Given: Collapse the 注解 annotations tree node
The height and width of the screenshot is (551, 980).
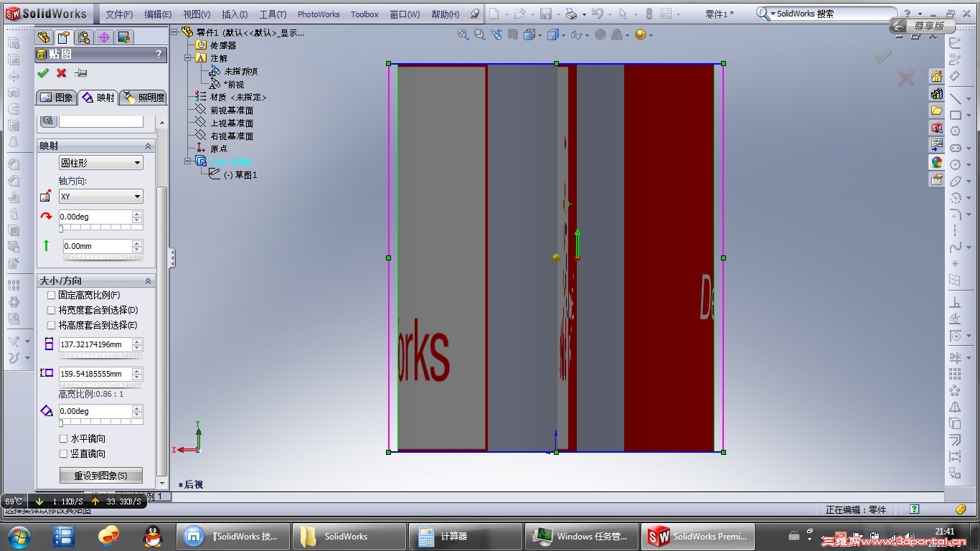Looking at the screenshot, I should coord(189,58).
